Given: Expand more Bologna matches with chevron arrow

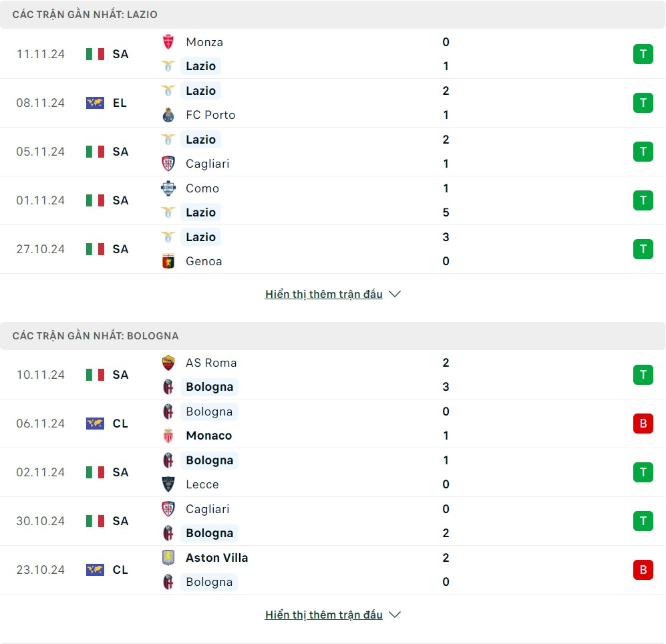Looking at the screenshot, I should pos(395,615).
